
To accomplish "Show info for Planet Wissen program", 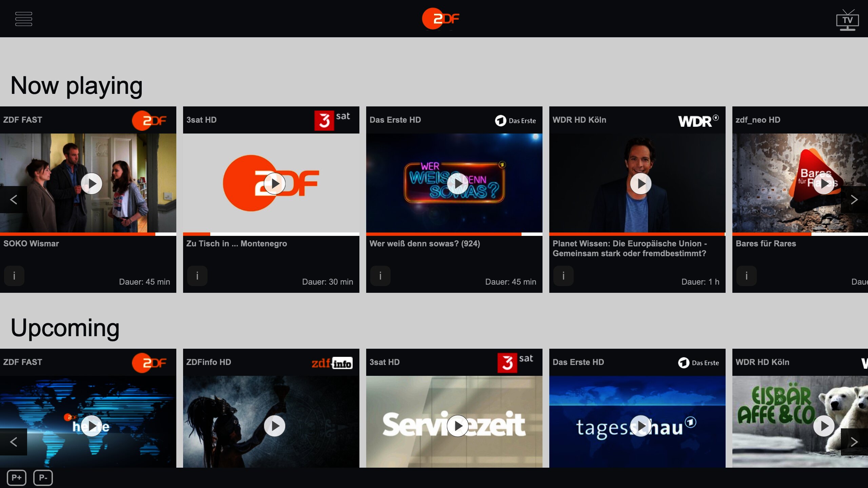I will coord(563,276).
